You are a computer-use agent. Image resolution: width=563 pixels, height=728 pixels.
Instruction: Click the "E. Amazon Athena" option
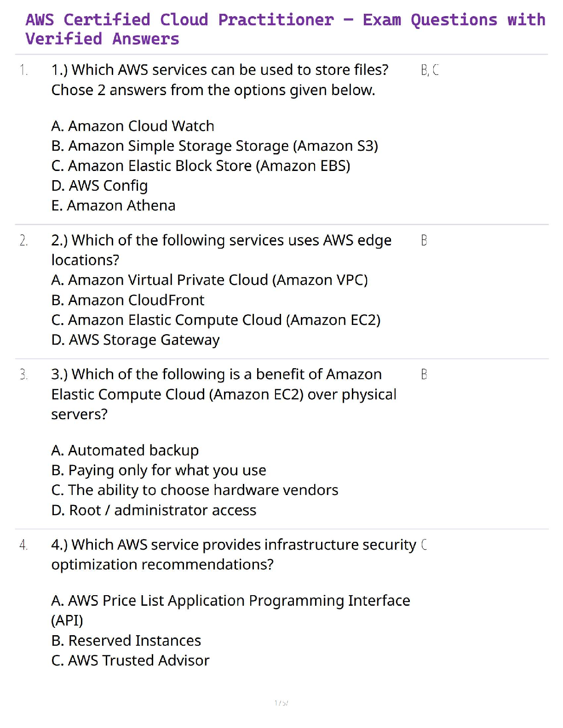tap(113, 205)
